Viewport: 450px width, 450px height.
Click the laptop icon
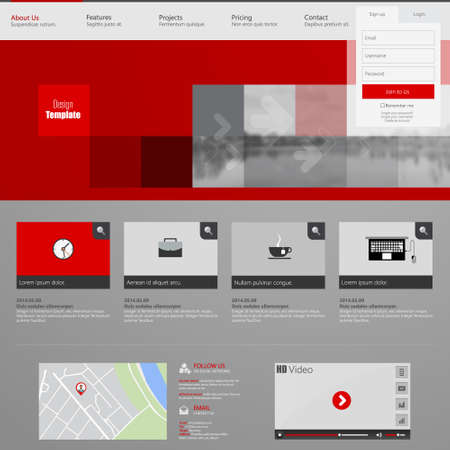point(390,249)
